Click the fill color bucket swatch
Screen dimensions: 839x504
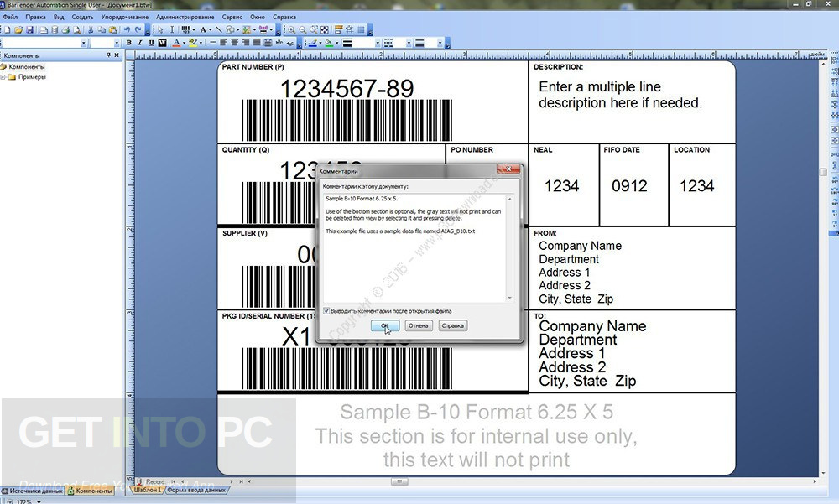click(x=329, y=42)
